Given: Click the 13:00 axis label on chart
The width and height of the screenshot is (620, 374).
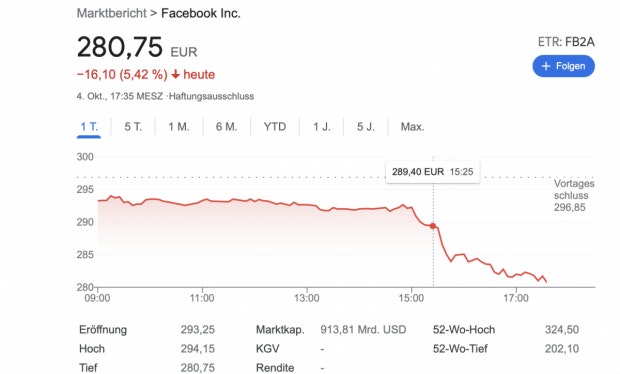Looking at the screenshot, I should click(306, 298).
